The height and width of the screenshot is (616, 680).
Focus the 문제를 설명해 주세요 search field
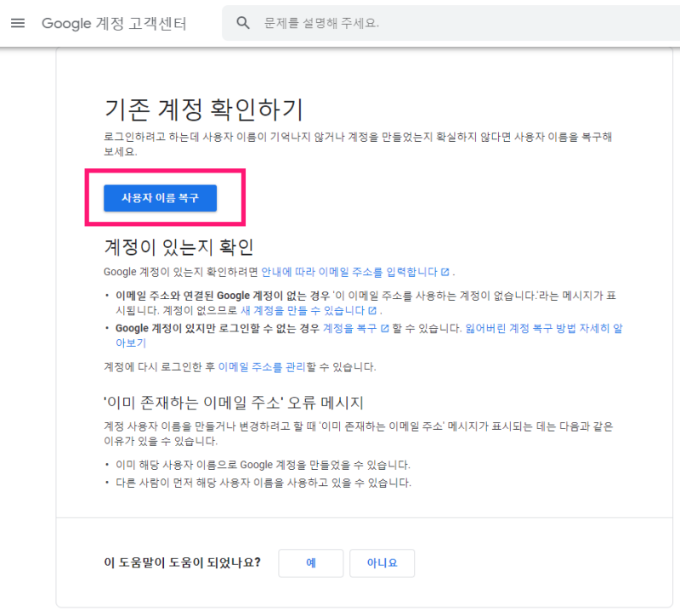click(451, 23)
